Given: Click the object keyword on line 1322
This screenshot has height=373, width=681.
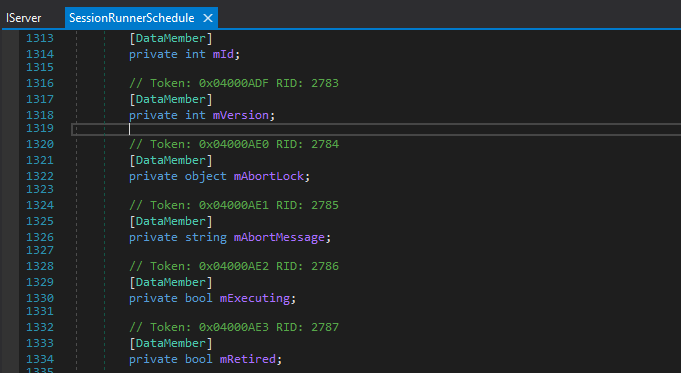Looking at the screenshot, I should click(206, 176).
